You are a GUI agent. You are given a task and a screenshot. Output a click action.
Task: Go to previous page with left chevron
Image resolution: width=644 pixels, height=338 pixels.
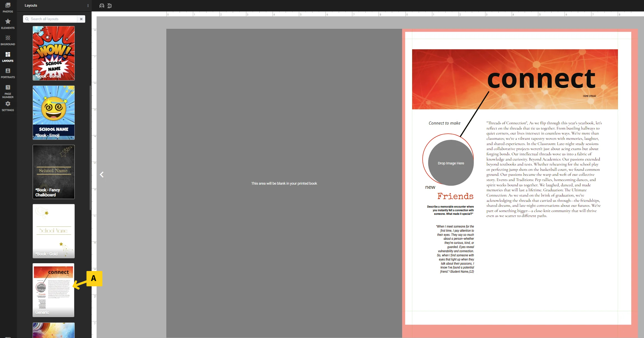click(102, 175)
